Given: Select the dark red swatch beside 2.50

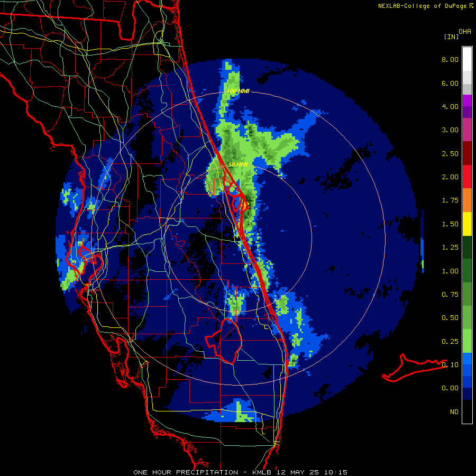Looking at the screenshot, I should click(x=467, y=153).
